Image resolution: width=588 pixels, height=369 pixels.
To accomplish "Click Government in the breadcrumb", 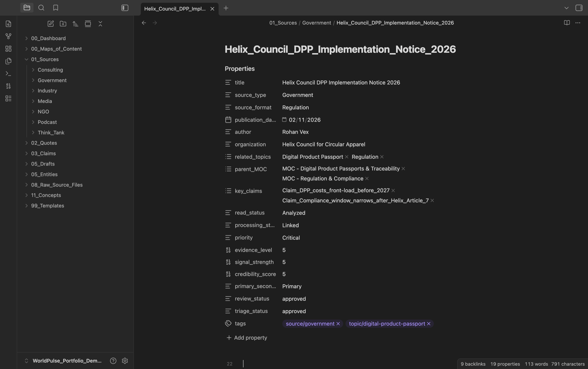I will click(316, 23).
